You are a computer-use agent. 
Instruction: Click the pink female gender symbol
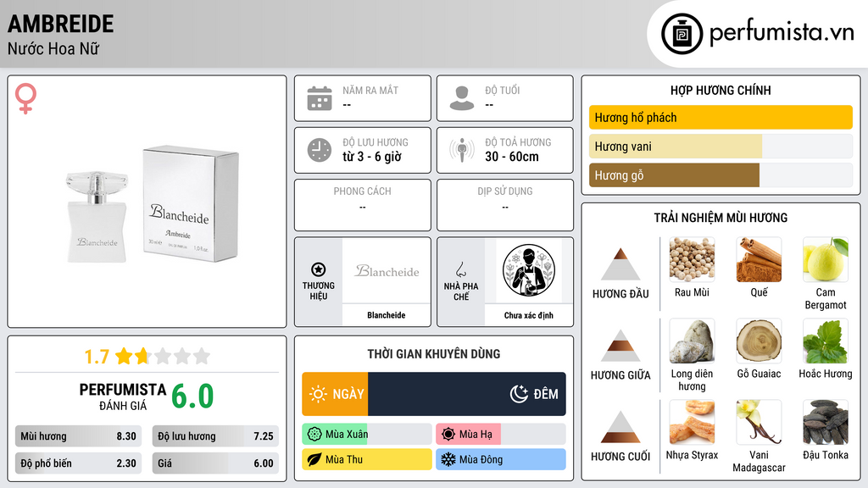pyautogui.click(x=25, y=98)
